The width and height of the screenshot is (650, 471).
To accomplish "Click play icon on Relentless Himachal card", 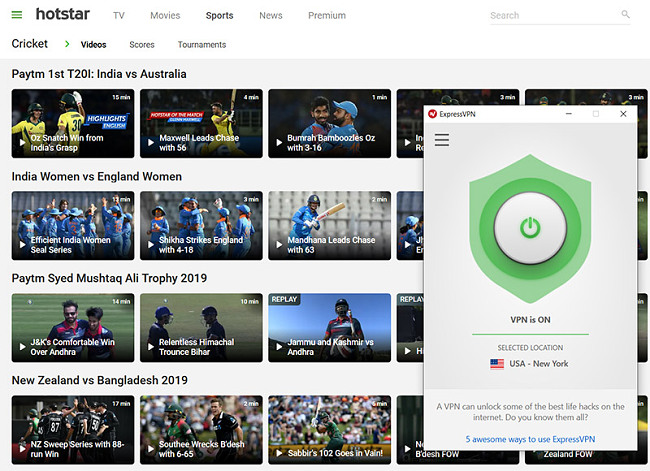I will click(x=151, y=347).
